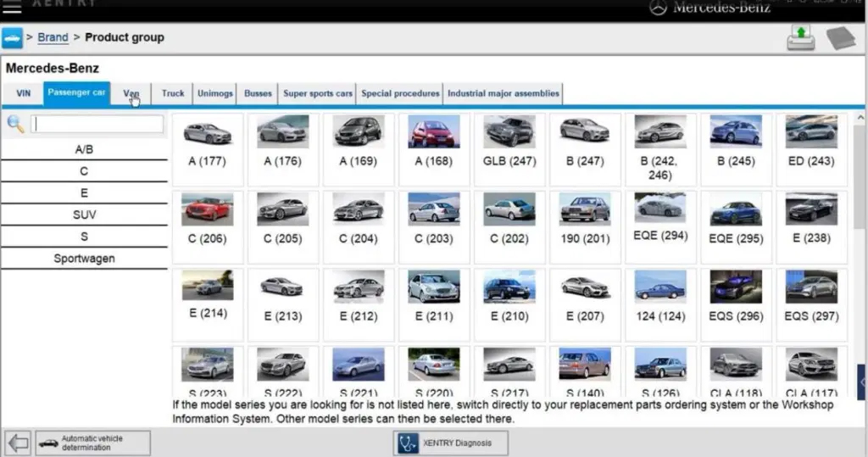This screenshot has width=868, height=457.
Task: Open the book manual icon
Action: [x=841, y=37]
